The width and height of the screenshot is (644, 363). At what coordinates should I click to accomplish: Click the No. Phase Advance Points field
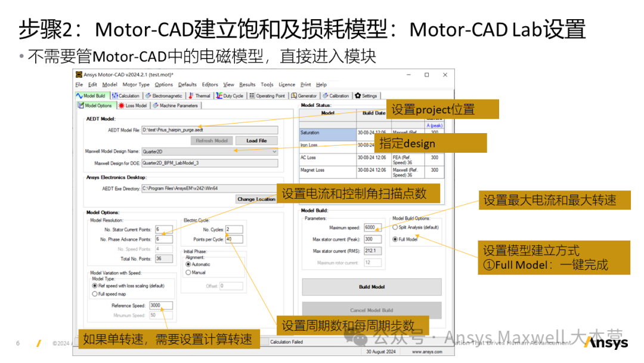pos(163,239)
